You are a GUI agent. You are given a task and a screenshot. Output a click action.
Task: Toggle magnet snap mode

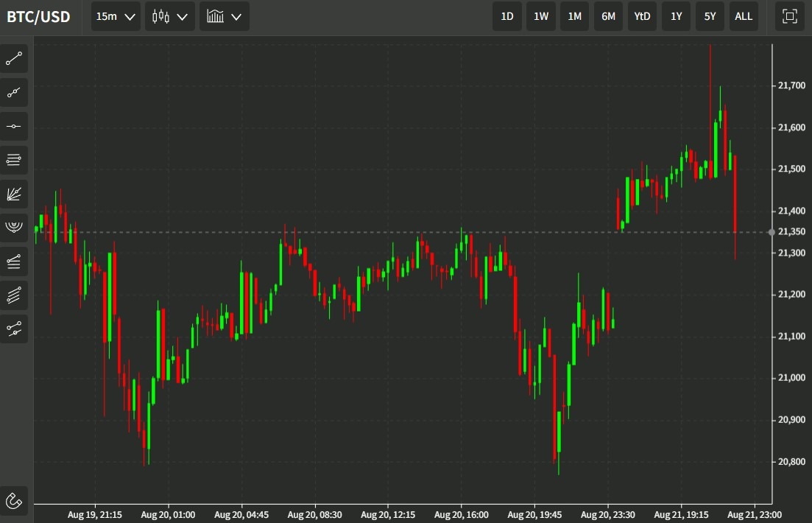tap(14, 502)
